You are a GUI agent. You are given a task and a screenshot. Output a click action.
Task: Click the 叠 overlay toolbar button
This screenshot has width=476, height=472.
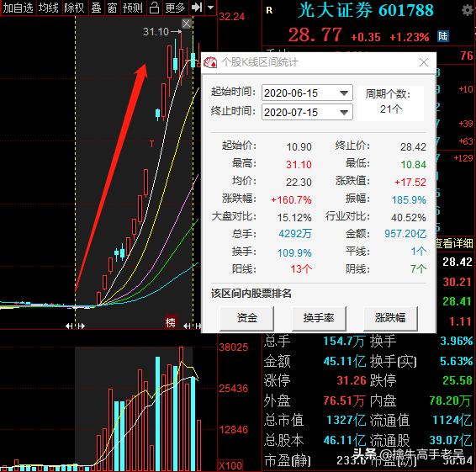(96, 8)
